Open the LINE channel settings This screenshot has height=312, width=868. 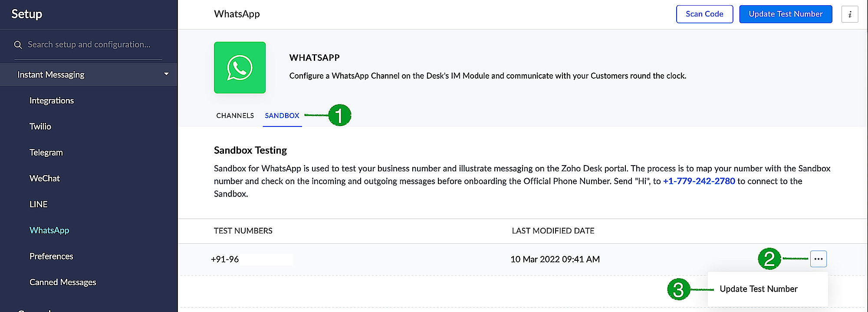pyautogui.click(x=39, y=204)
